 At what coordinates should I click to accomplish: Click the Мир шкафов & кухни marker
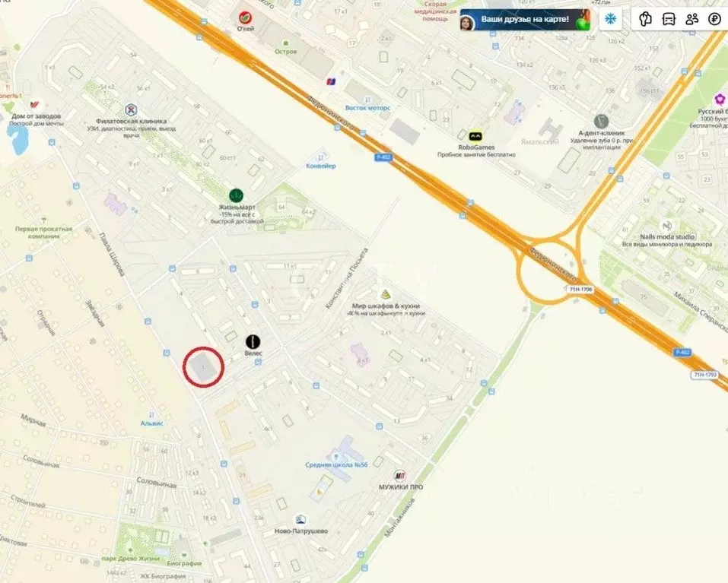[x=386, y=294]
